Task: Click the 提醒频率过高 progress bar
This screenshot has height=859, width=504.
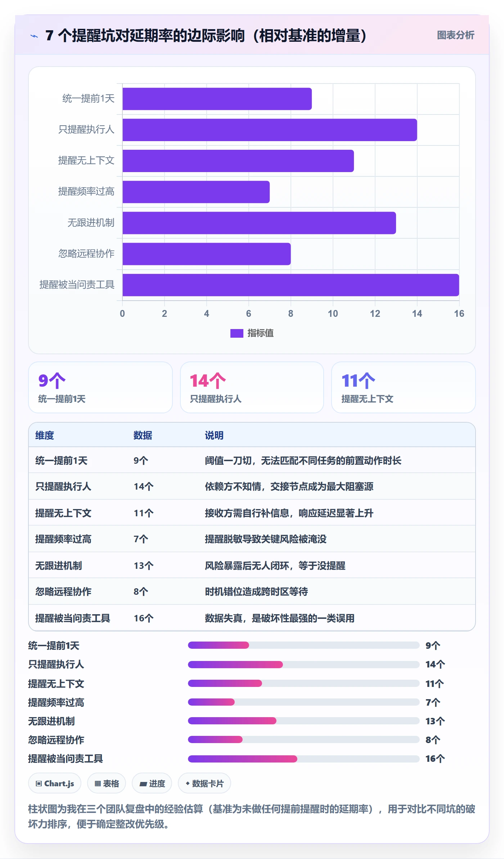Action: [x=303, y=702]
